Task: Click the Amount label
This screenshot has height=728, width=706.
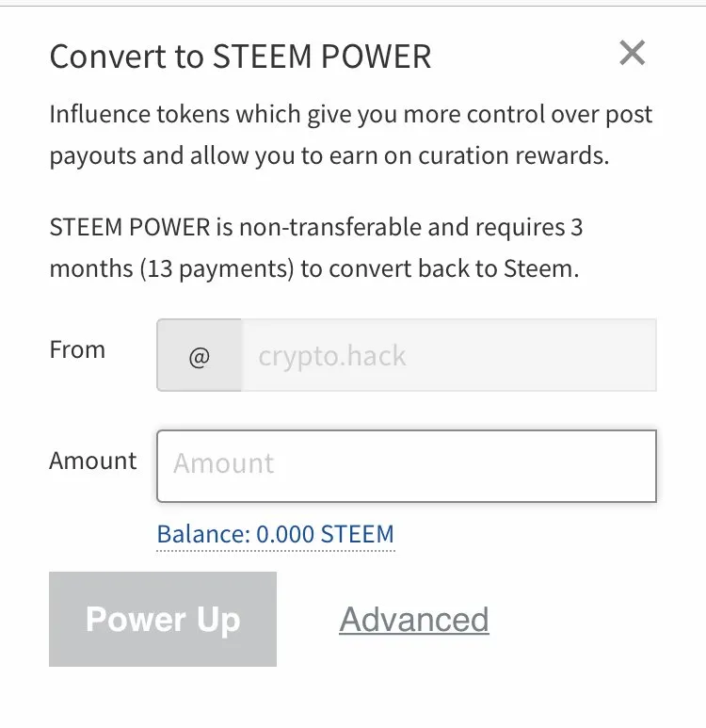Action: point(93,461)
